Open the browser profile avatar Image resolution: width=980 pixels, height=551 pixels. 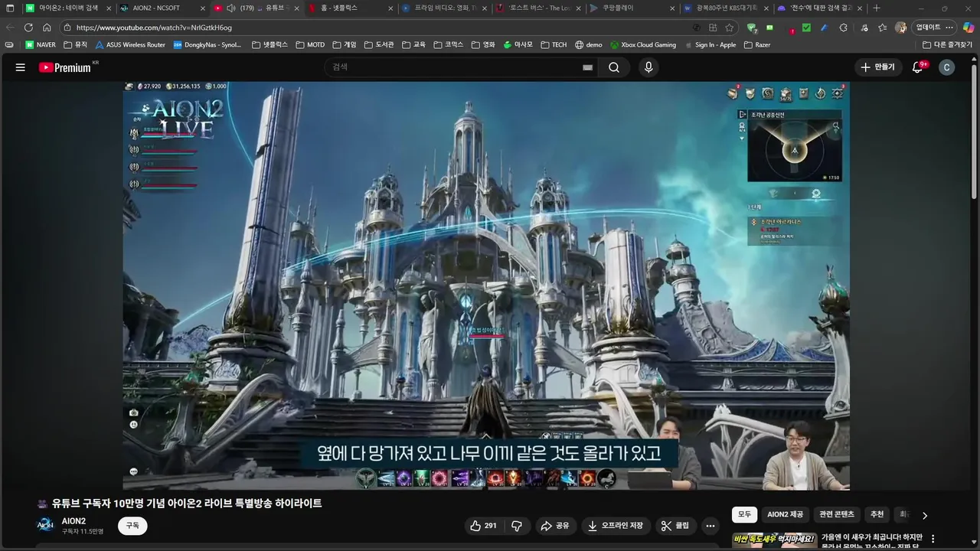[900, 28]
